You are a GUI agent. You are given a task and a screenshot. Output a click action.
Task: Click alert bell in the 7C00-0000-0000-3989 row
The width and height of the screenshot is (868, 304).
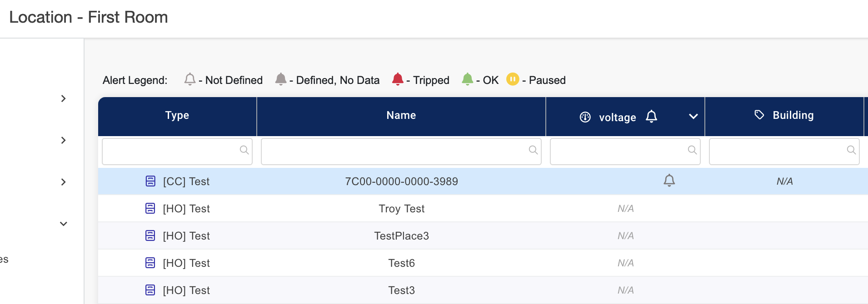click(669, 181)
